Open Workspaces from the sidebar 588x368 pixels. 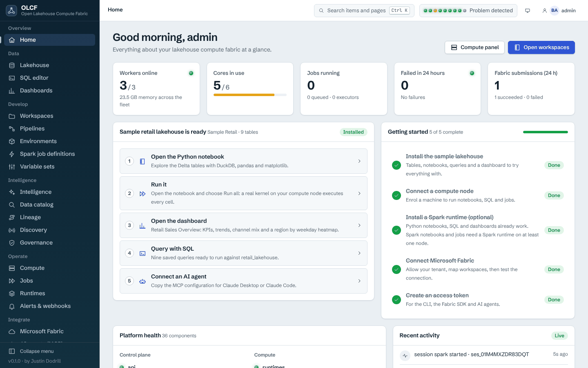(49, 116)
